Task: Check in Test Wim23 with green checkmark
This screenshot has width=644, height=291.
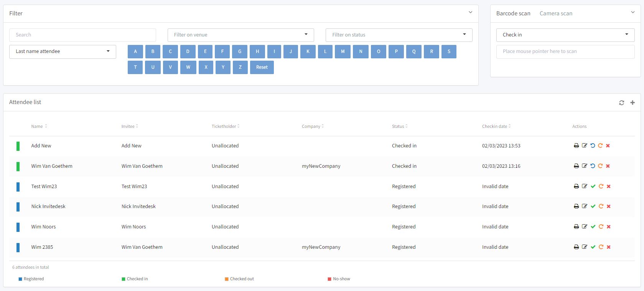Action: [593, 187]
